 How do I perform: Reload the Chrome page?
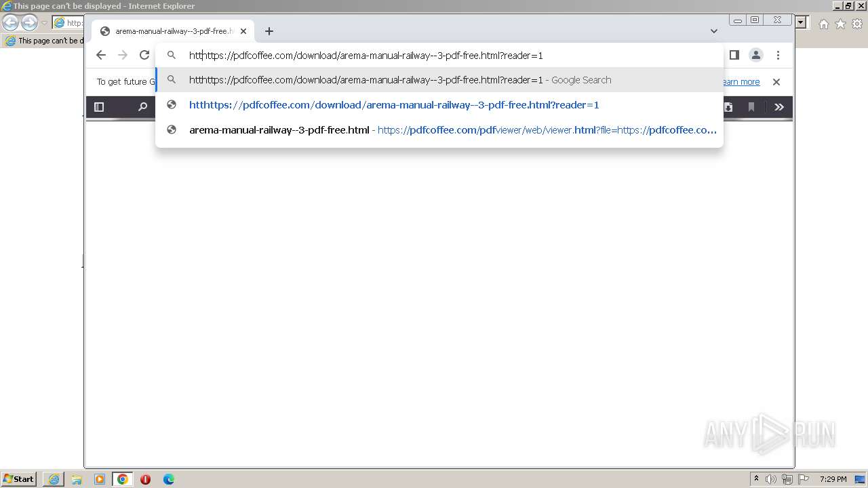(x=144, y=56)
